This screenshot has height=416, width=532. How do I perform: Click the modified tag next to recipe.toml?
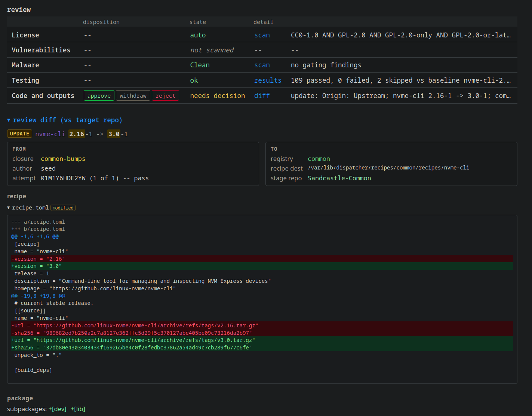pos(63,208)
